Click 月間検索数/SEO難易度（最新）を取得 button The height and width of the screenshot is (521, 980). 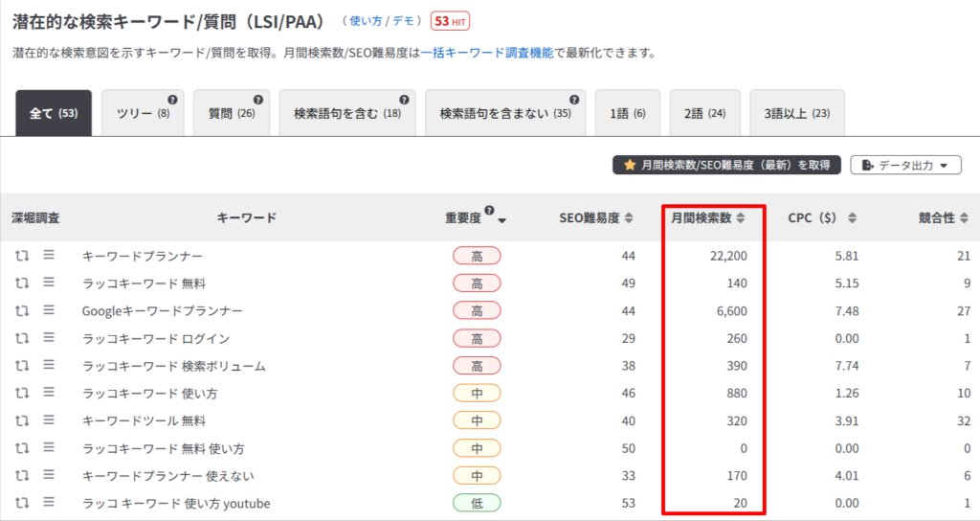726,166
